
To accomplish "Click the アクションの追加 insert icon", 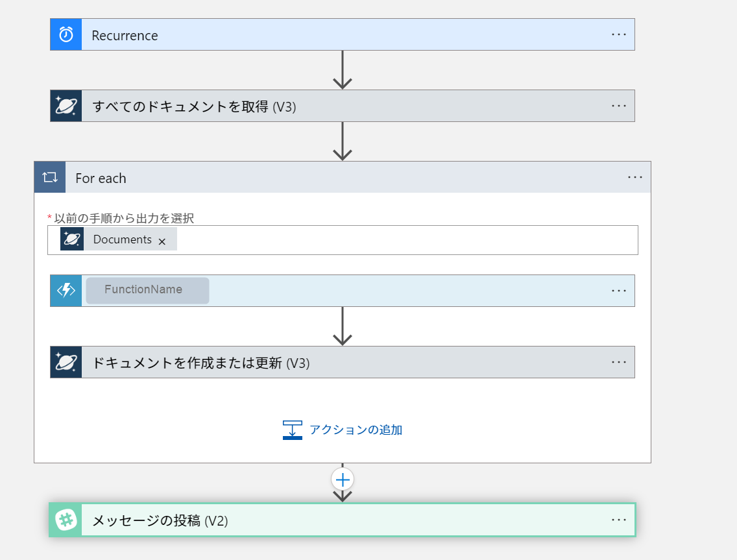I will click(293, 430).
